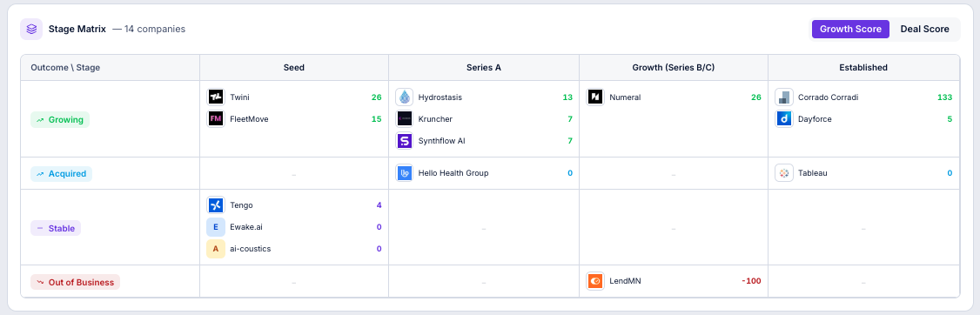This screenshot has height=315, width=980.
Task: Click the Kruncher company logo
Action: tap(405, 118)
